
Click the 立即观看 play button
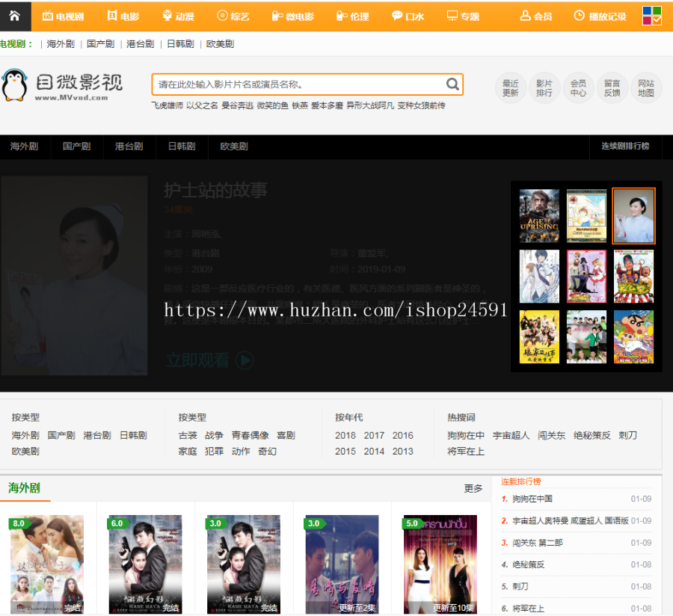click(210, 360)
